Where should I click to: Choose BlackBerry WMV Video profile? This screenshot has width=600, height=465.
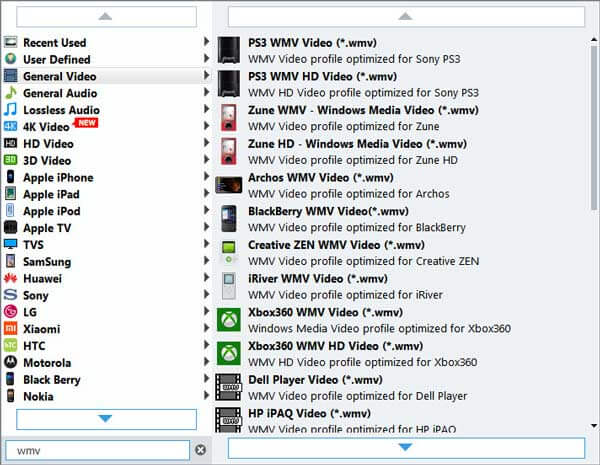(401, 219)
